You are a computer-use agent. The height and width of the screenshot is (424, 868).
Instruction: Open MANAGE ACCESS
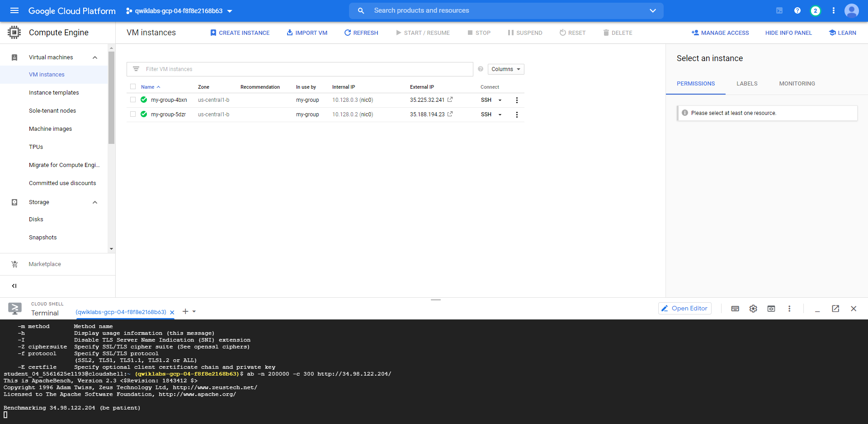pyautogui.click(x=720, y=33)
